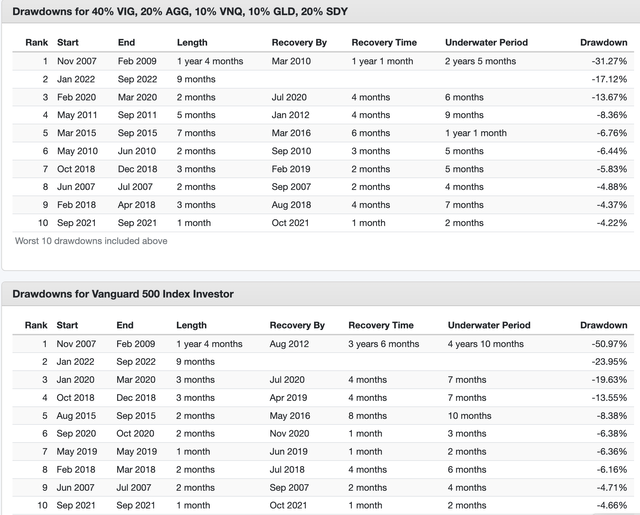
Task: Click '4 years 10 months' underwater period
Action: pyautogui.click(x=485, y=344)
